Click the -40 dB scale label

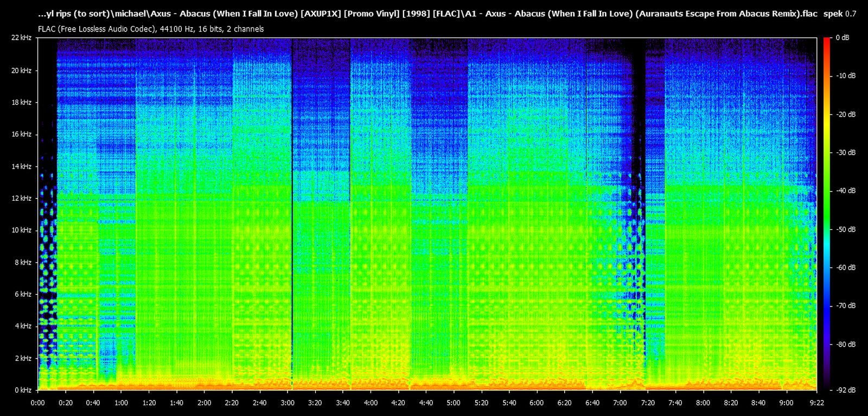(x=845, y=191)
